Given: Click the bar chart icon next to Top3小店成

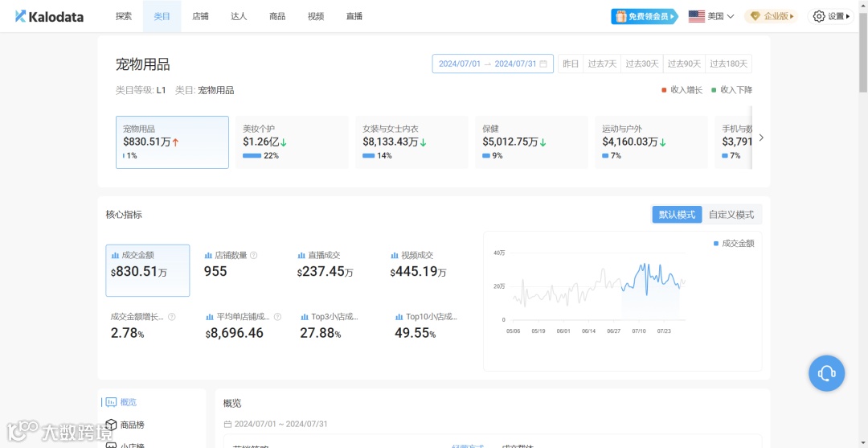Looking at the screenshot, I should point(305,317).
